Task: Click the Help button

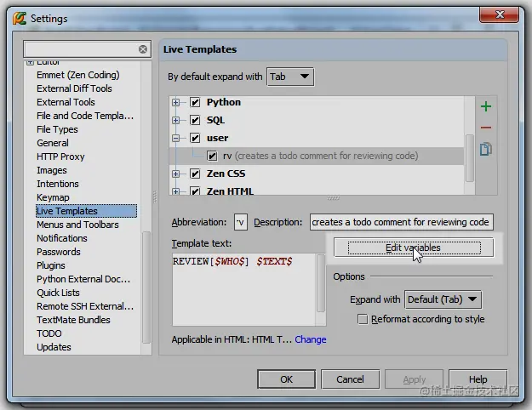Action: pyautogui.click(x=478, y=379)
